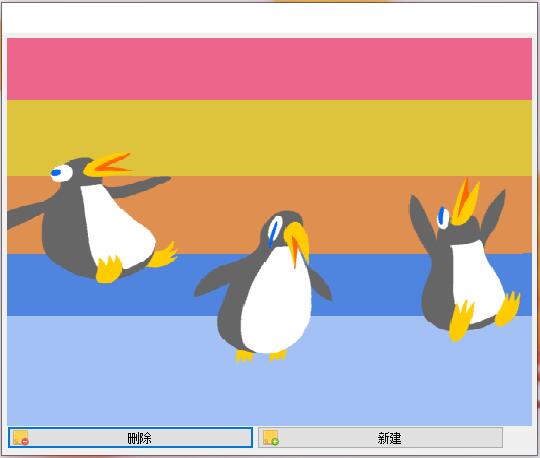Viewport: 540px width, 458px height.
Task: Click the sticky note plus icon on 新建
Action: pos(271,438)
